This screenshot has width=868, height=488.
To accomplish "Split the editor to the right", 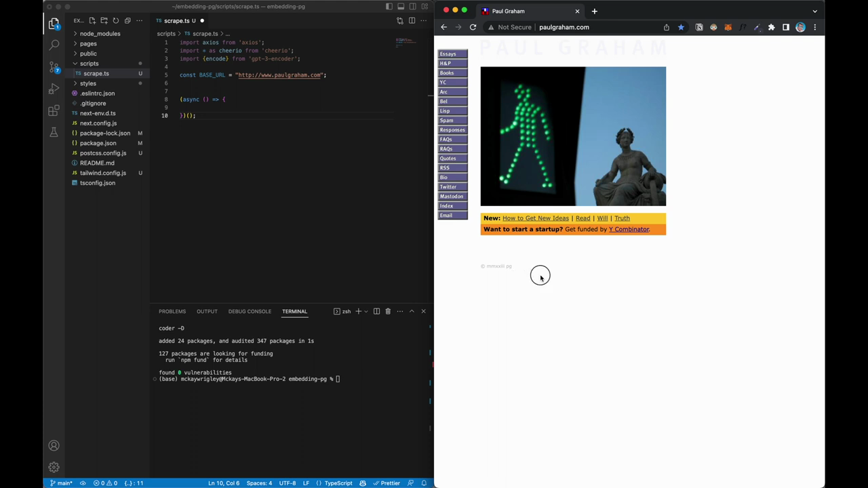I will coord(412,21).
